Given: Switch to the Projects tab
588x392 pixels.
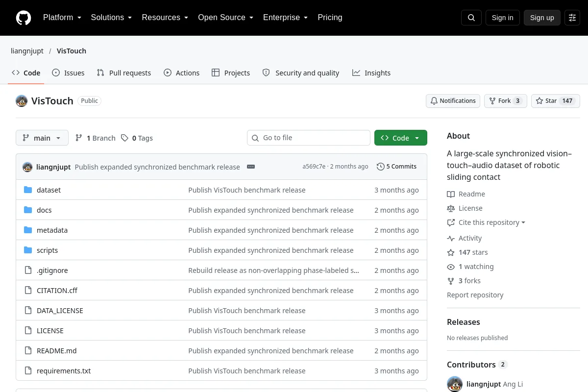Looking at the screenshot, I should [231, 73].
